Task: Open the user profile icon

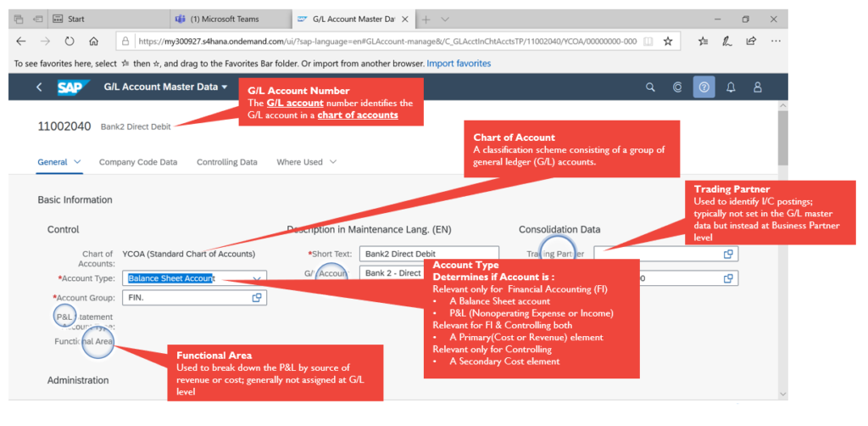Action: pos(758,87)
